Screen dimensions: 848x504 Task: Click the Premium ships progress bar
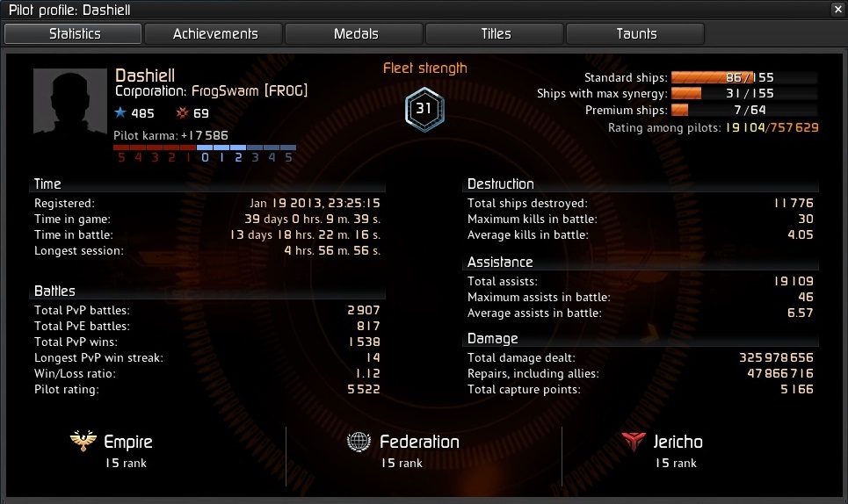(x=744, y=110)
